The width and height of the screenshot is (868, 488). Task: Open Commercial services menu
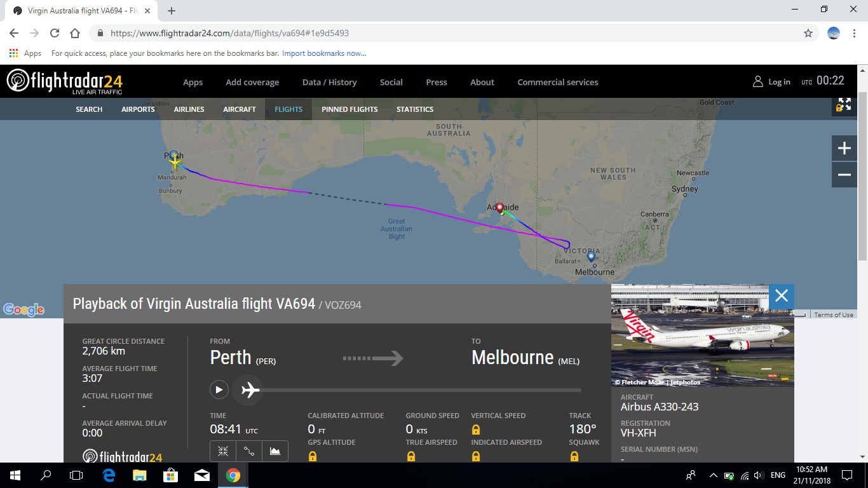(x=558, y=82)
